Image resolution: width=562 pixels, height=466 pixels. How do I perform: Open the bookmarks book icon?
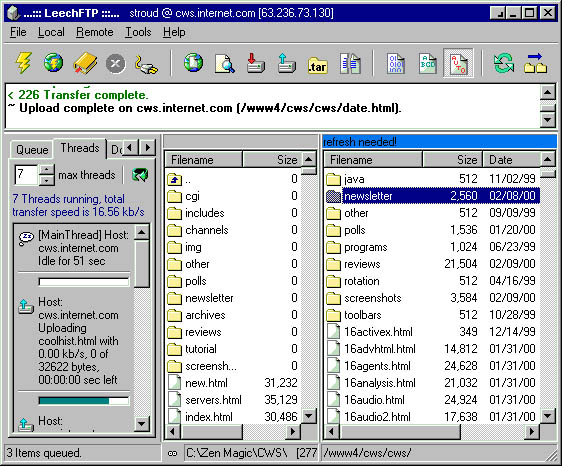85,63
